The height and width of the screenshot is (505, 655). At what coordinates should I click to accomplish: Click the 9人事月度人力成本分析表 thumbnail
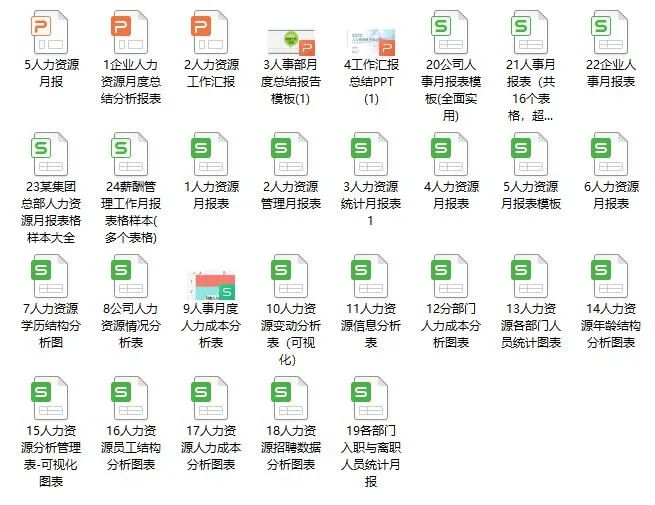[x=211, y=285]
